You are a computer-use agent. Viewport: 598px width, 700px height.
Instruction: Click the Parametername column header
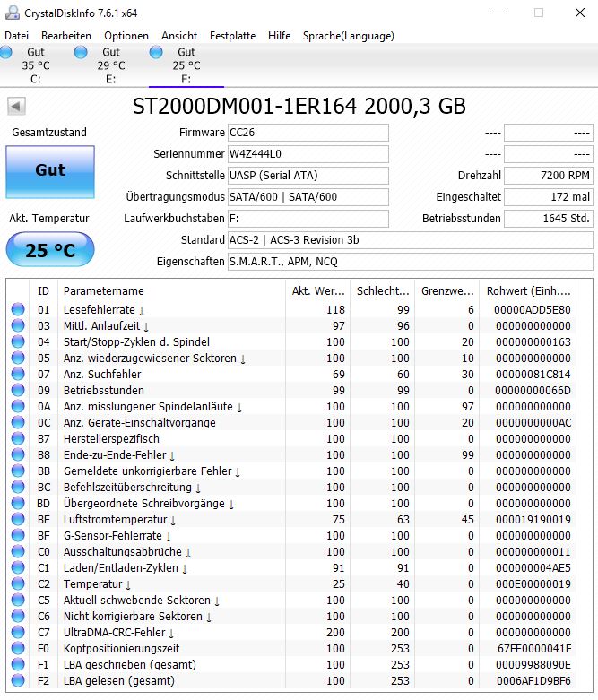(x=172, y=291)
